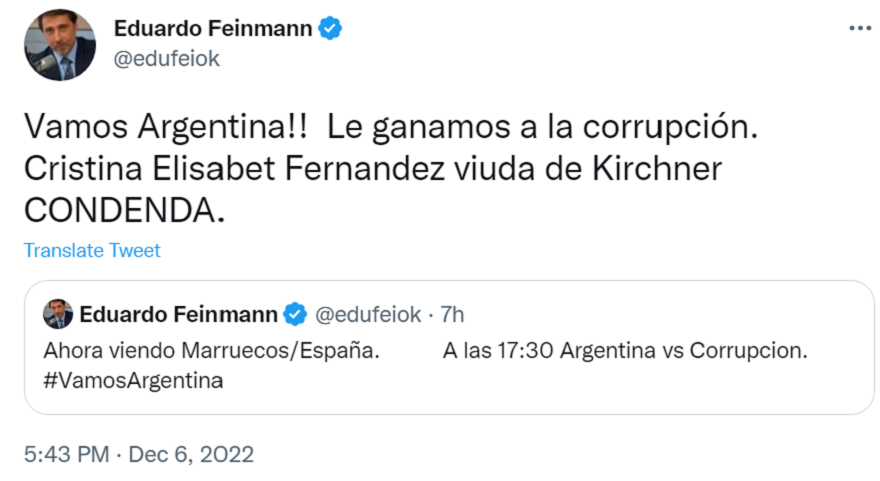Click the 7h timestamp of the quoted tweet
Image resolution: width=880 pixels, height=481 pixels.
452,315
